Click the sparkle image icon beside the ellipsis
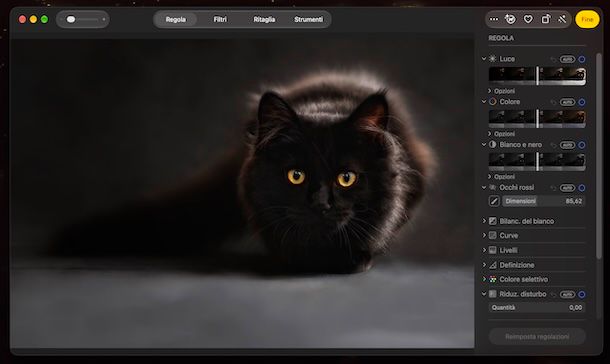Image resolution: width=610 pixels, height=364 pixels. coord(510,19)
